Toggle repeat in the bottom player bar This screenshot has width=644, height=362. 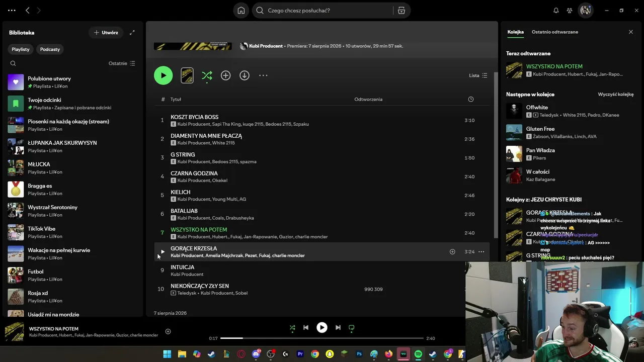coord(352,327)
